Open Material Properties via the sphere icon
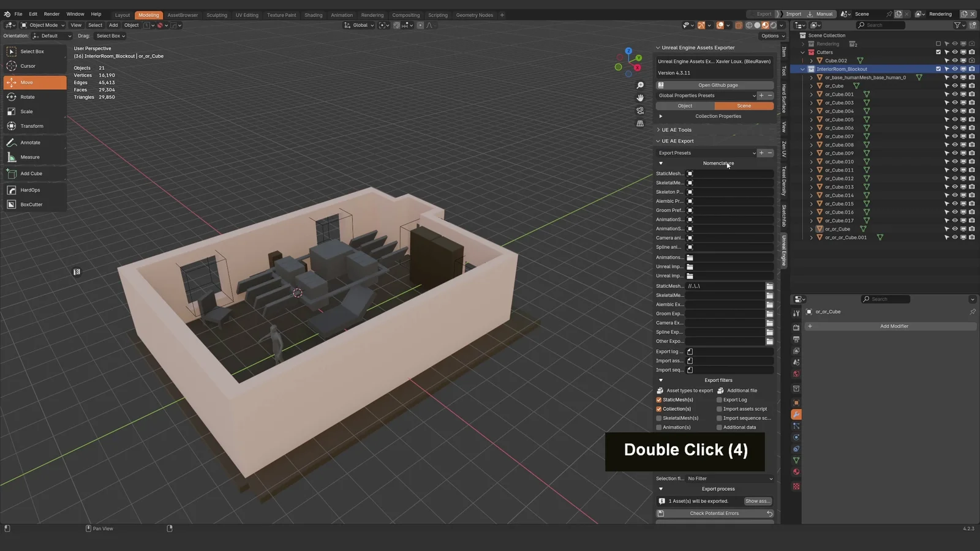 point(796,471)
